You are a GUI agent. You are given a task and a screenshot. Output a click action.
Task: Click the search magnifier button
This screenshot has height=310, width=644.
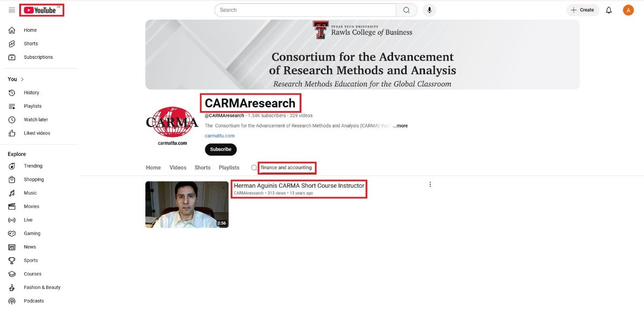pos(406,10)
